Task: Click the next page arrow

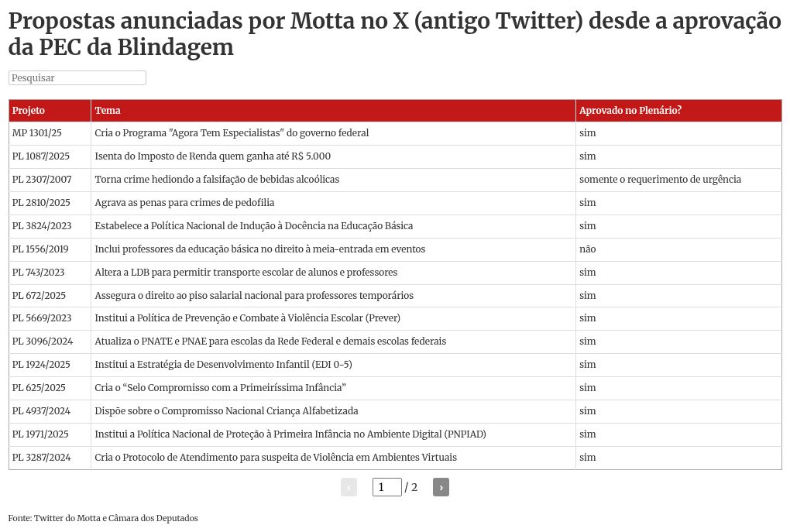Action: [441, 487]
